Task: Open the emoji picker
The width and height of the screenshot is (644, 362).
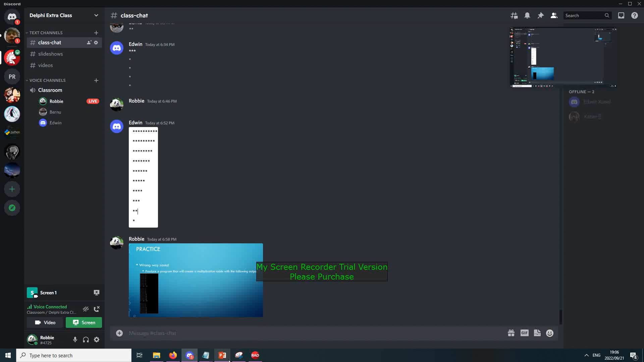Action: coord(550,333)
